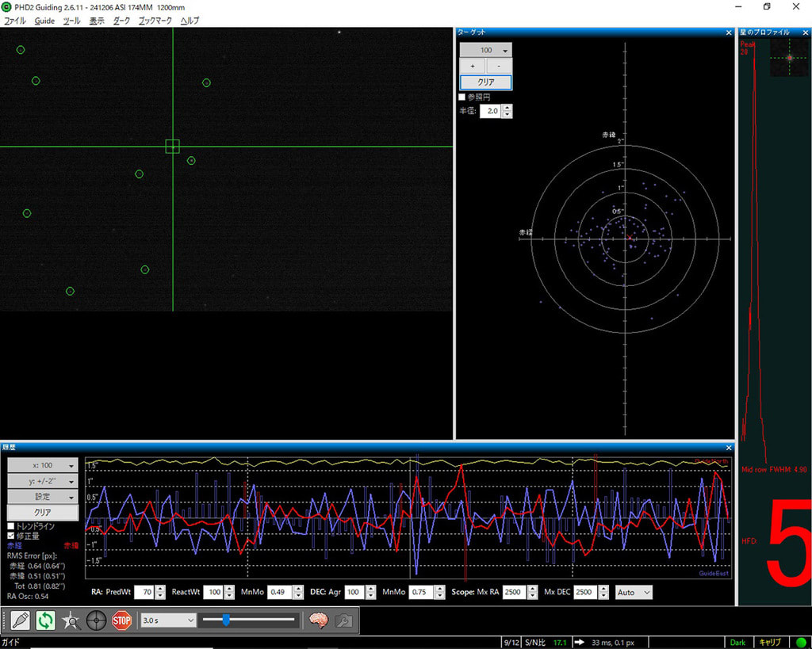Screen dimensions: 812x649
Task: Click the camera settings wrench icon
Action: coord(344,620)
